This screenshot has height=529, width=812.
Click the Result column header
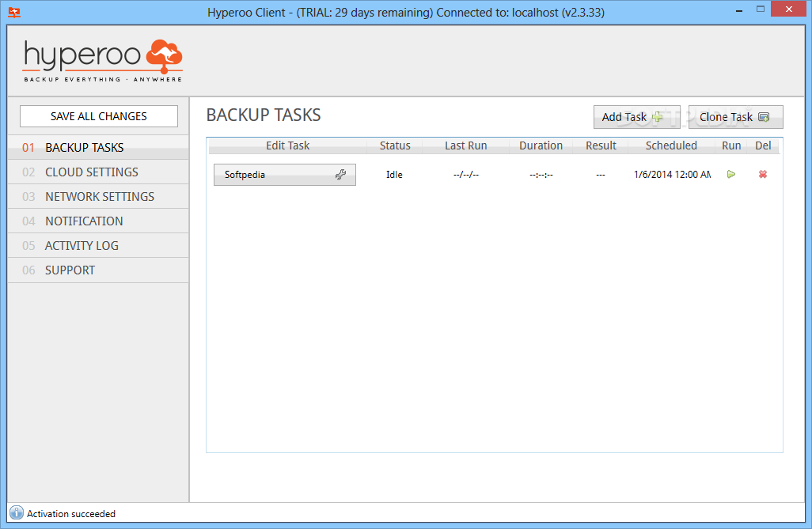601,146
